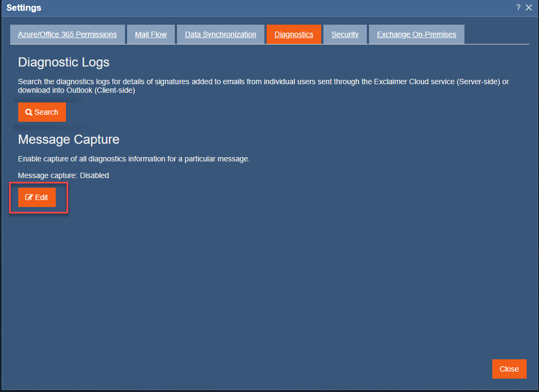Go to the Data Synchronization tab

[220, 34]
